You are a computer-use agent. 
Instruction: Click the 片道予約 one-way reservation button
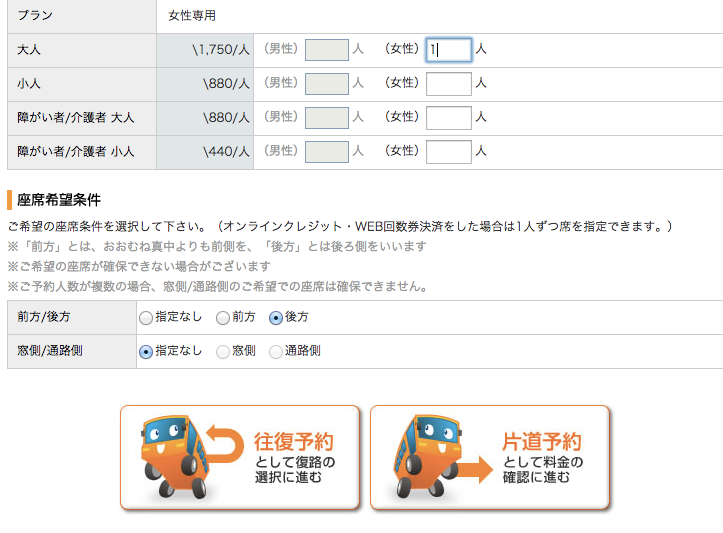[x=490, y=457]
